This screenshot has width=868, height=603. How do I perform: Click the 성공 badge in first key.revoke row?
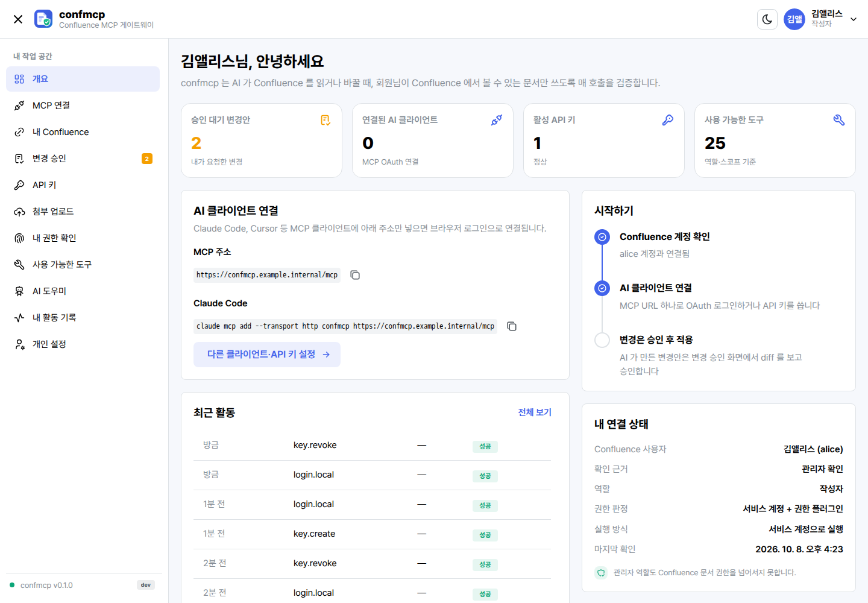tap(485, 447)
